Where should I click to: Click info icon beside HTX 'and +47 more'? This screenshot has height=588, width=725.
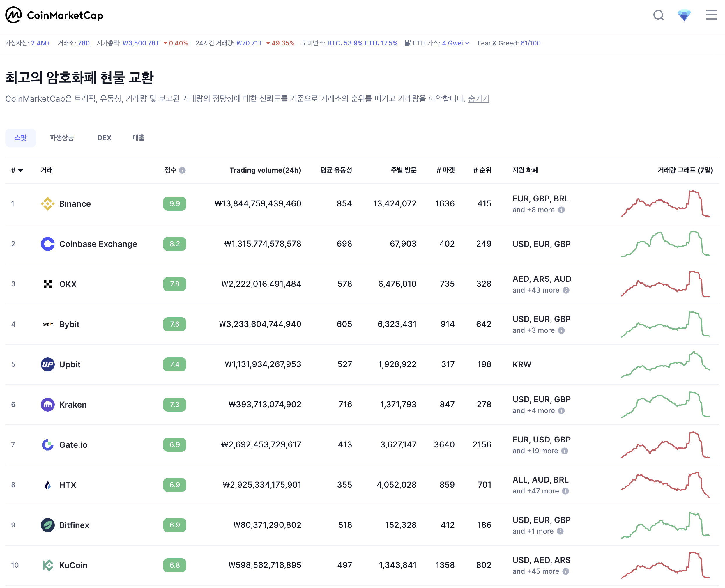[565, 491]
